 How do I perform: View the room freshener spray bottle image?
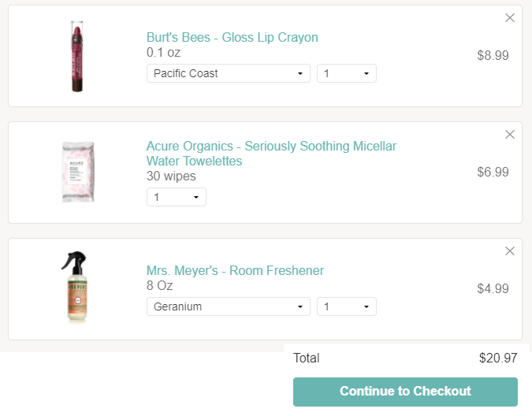coord(76,286)
